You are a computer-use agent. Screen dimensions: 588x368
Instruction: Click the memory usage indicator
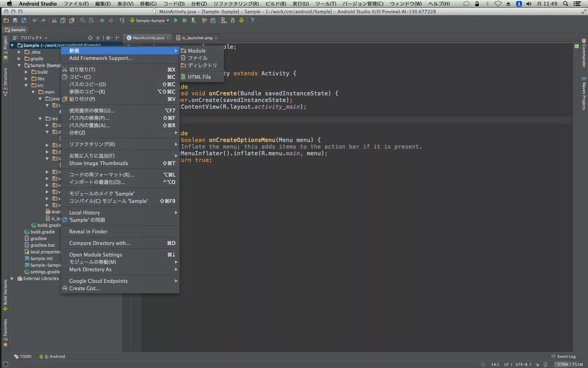[570, 364]
